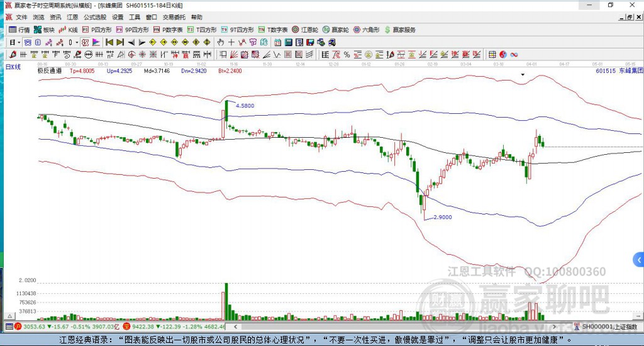Image resolution: width=644 pixels, height=346 pixels.
Task: Select the red pencil drawing tool
Action: point(13,55)
